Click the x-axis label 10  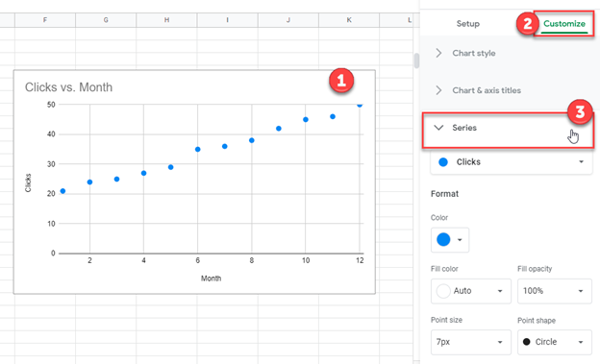pyautogui.click(x=306, y=260)
